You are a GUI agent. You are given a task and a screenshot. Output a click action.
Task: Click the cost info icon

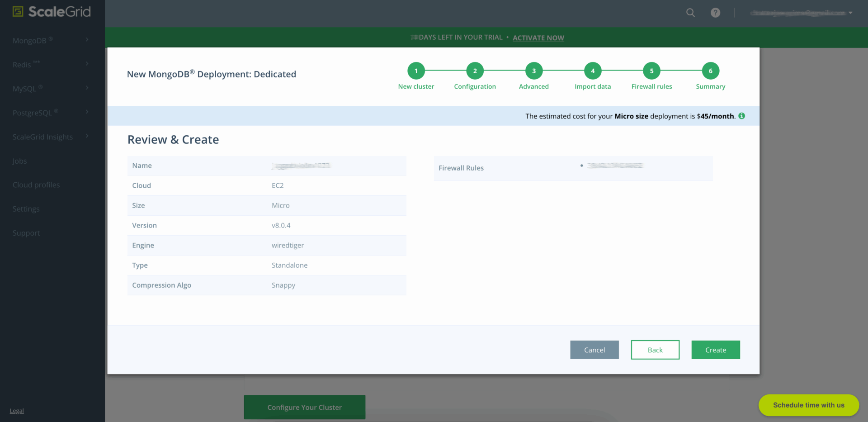[741, 116]
